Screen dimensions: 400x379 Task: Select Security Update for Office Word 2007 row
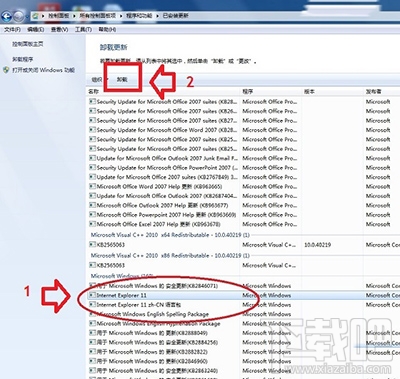tap(243, 130)
